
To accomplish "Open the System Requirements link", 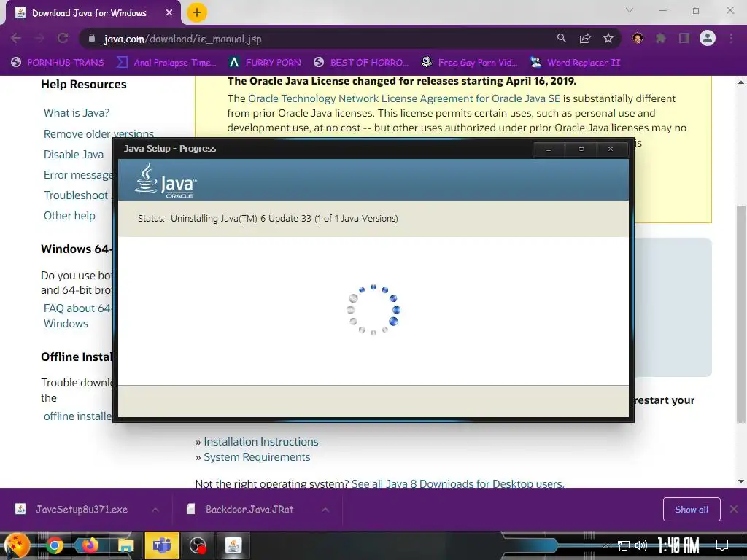I will coord(257,457).
